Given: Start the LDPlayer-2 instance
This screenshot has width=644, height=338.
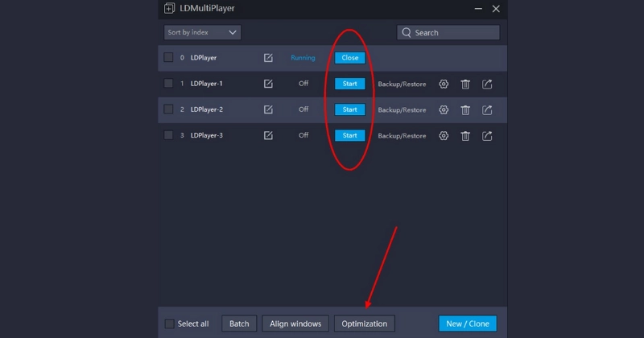Looking at the screenshot, I should (349, 109).
